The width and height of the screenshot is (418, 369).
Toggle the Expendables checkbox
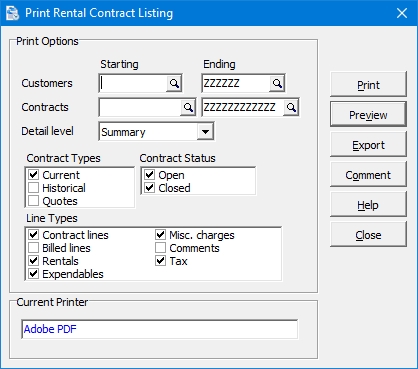click(34, 274)
